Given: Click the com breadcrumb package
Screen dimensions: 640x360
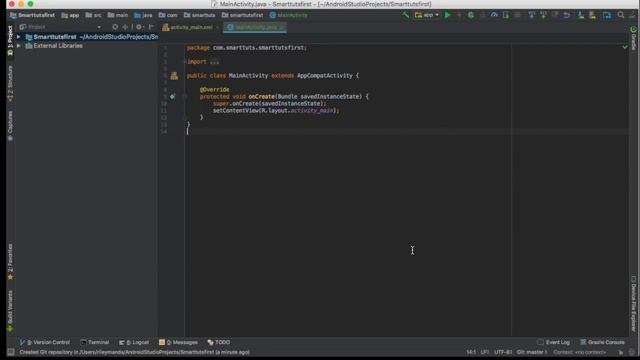Looking at the screenshot, I should tap(168, 15).
